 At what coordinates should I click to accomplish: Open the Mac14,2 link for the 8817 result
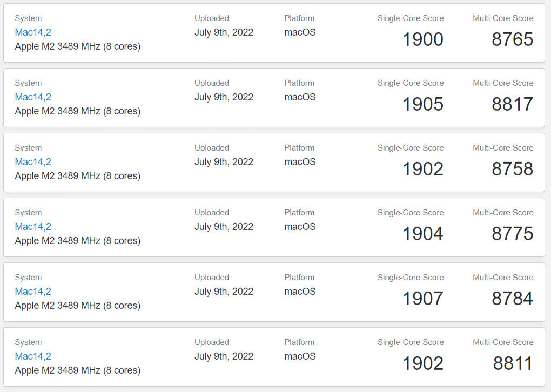point(33,97)
